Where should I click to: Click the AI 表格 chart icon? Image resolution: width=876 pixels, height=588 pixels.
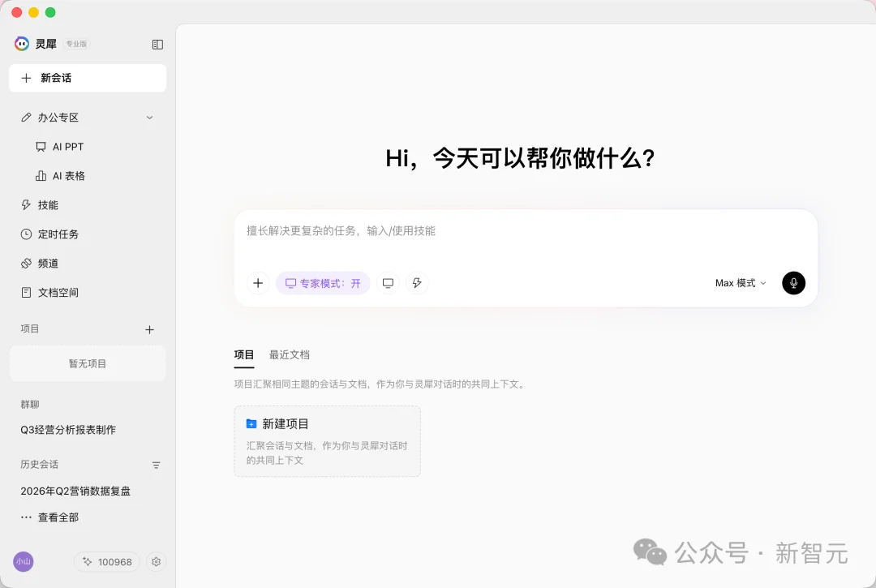(41, 176)
